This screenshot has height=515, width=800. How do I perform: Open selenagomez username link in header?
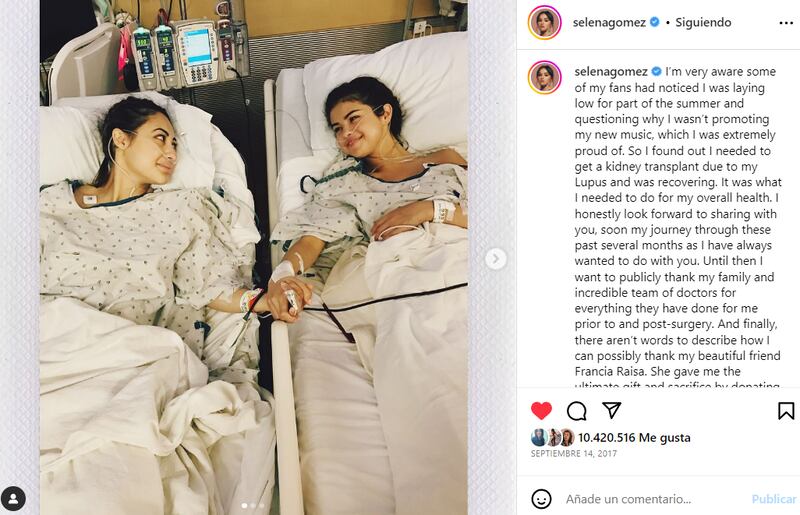pyautogui.click(x=609, y=22)
